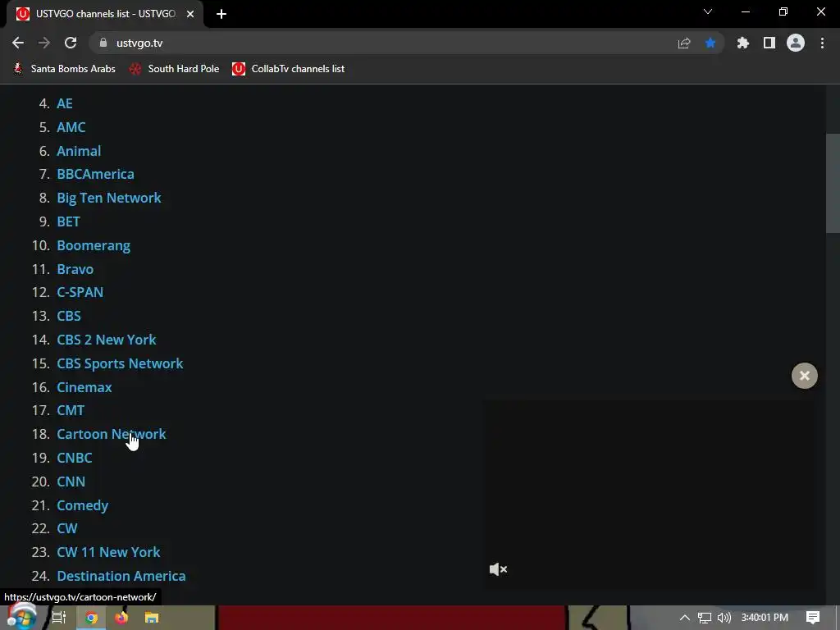Screen dimensions: 840x630
Task: Open the CBS Sports Network link
Action: click(x=120, y=363)
